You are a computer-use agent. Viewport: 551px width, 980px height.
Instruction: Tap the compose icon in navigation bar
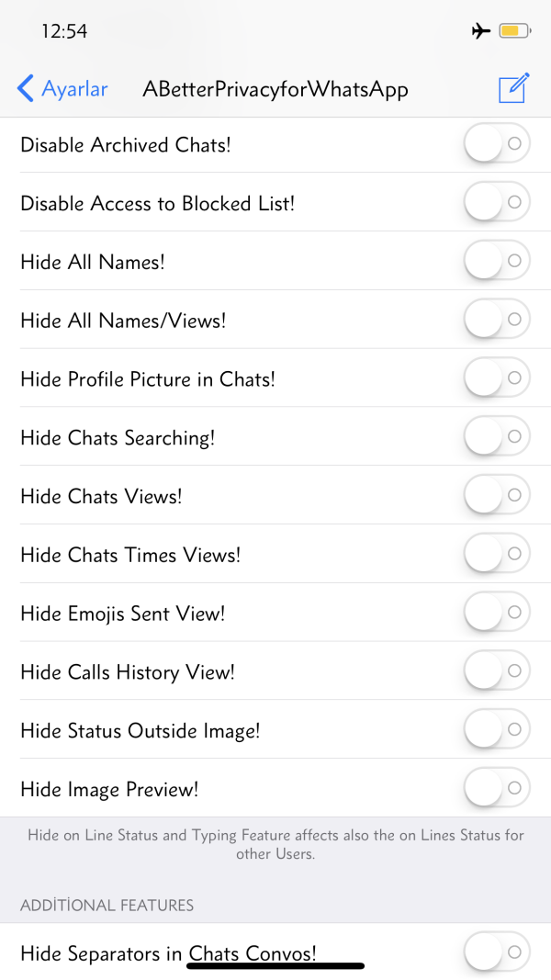pos(513,89)
